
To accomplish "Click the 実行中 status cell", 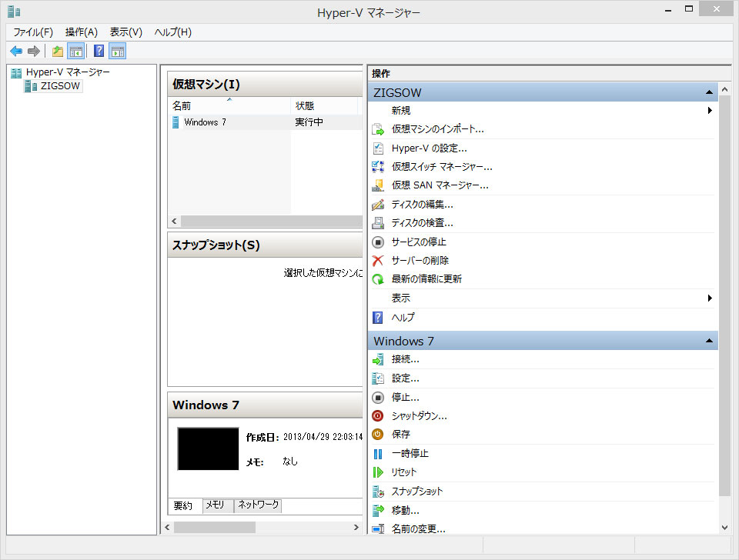I will tap(309, 122).
